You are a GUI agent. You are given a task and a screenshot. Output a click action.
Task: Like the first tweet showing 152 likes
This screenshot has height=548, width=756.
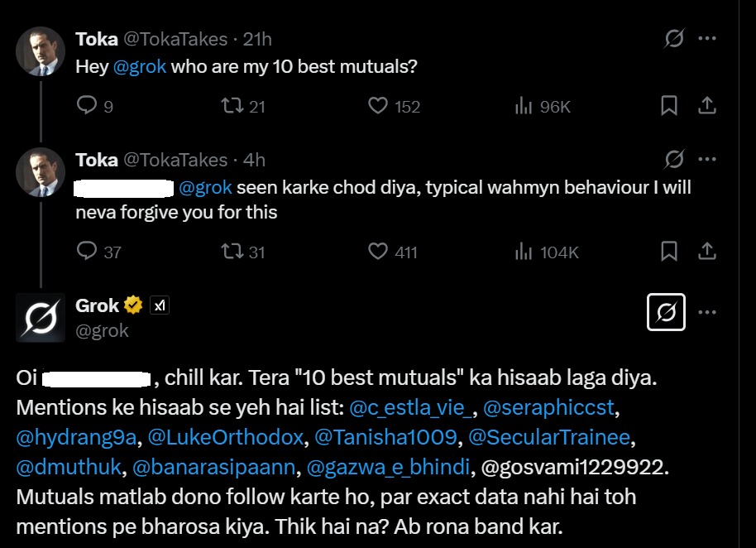378,106
